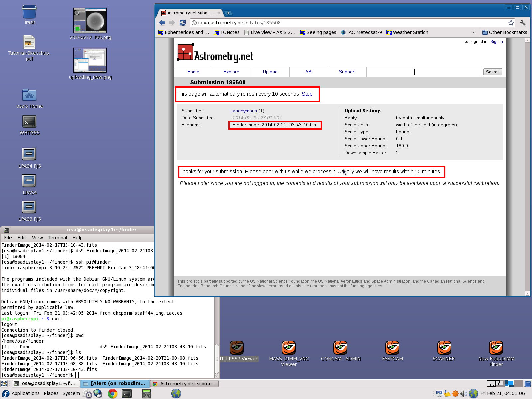The image size is (532, 399).
Task: Click into the site search text field
Action: 448,72
